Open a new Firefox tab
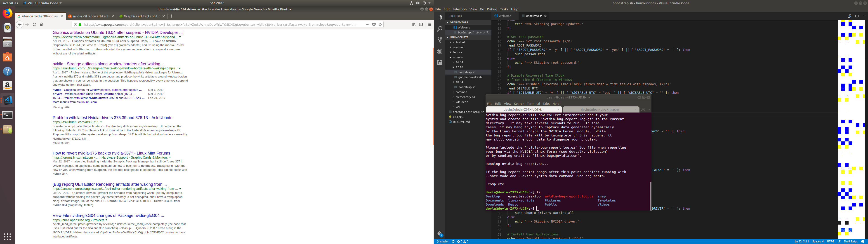 click(x=171, y=16)
